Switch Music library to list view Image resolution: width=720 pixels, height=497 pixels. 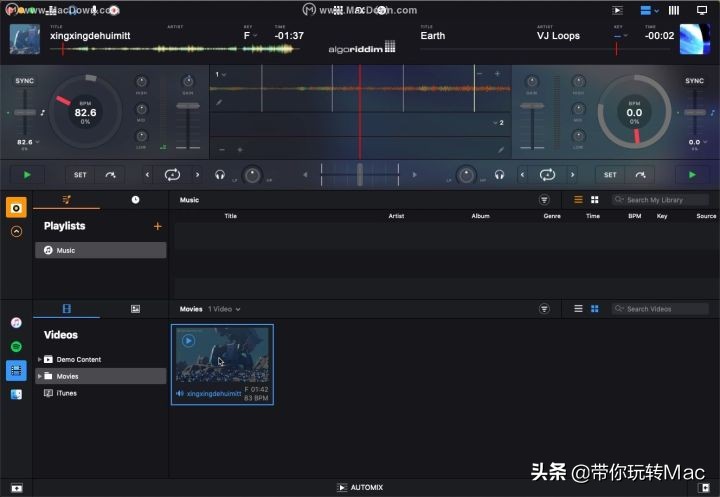(579, 199)
